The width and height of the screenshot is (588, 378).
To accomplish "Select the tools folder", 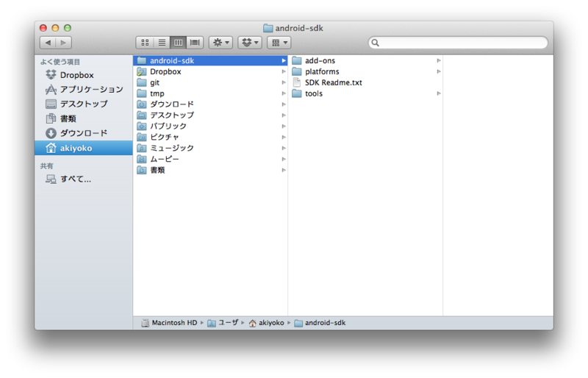I will 365,93.
